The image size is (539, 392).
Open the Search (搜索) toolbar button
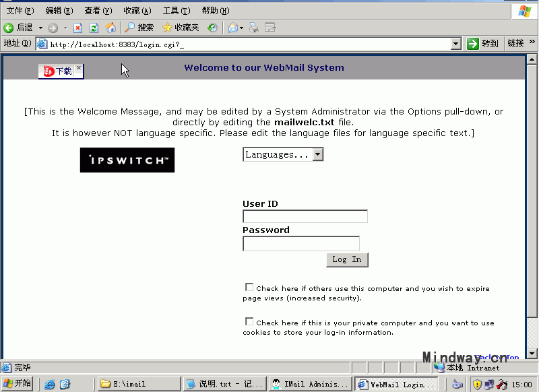click(139, 28)
